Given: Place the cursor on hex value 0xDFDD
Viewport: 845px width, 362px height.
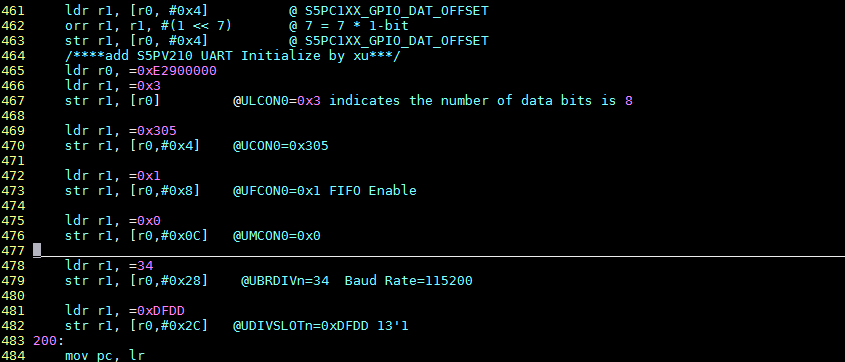Looking at the screenshot, I should (161, 311).
